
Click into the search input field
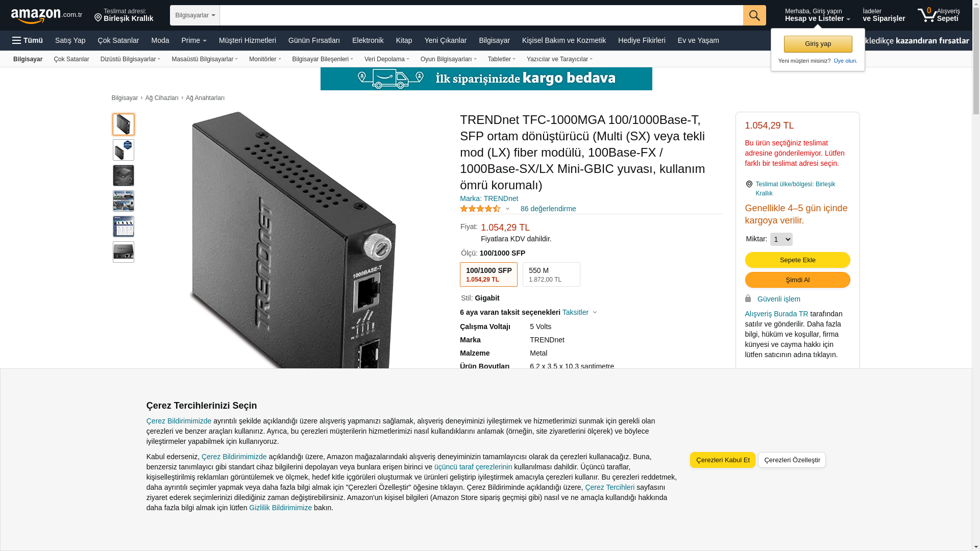[x=481, y=15]
